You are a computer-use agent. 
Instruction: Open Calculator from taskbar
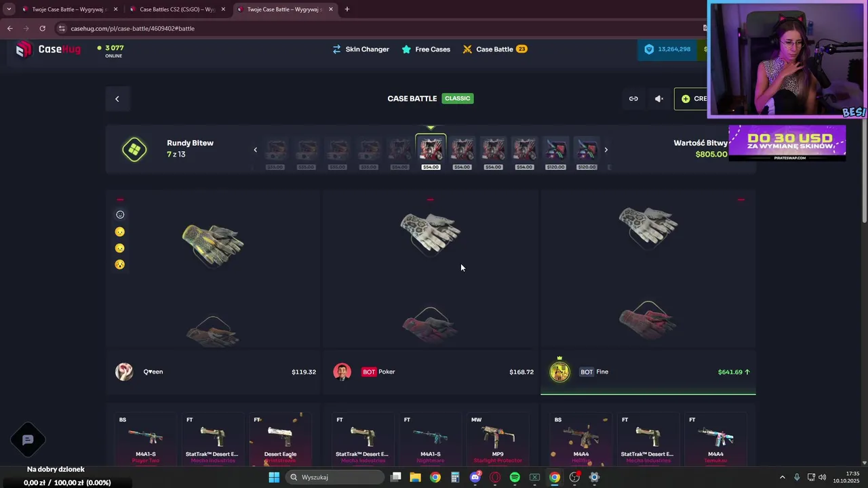(x=455, y=477)
